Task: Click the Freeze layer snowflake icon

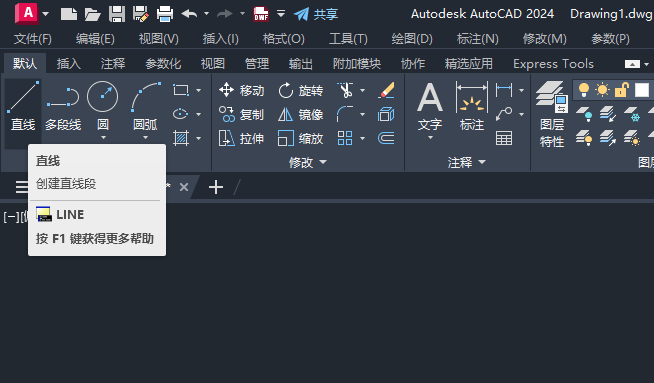Action: 632,114
